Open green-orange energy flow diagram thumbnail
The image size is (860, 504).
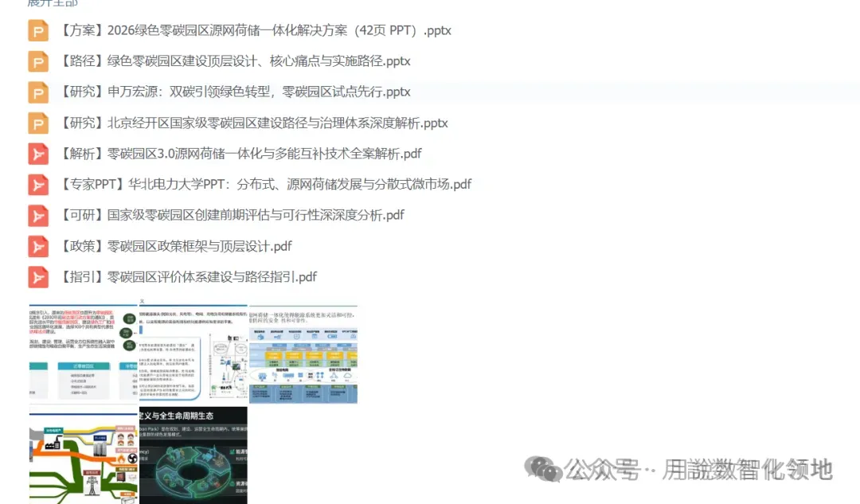(x=84, y=455)
